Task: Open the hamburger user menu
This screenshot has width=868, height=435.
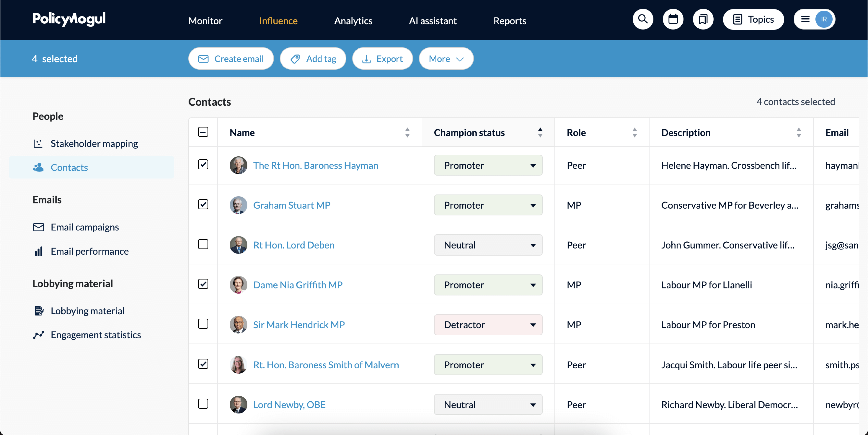Action: 805,19
